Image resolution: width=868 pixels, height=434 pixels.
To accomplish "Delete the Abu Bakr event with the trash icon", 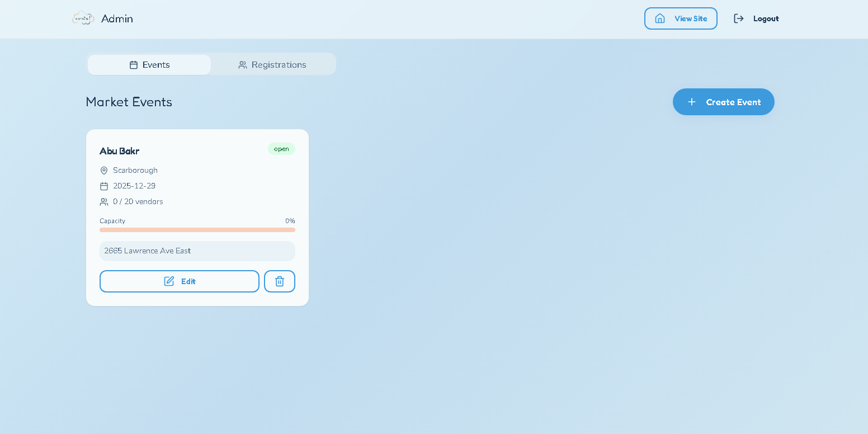I will tap(280, 281).
